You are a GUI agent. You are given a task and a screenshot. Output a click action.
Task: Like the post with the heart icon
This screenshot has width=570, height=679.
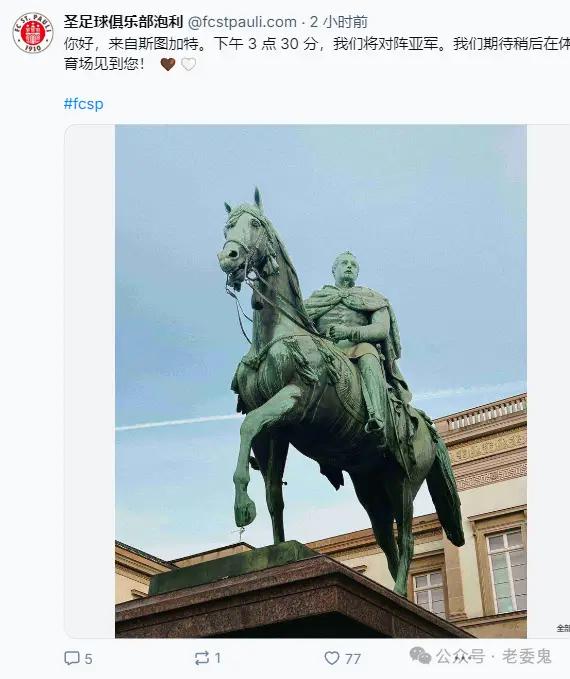pos(332,658)
